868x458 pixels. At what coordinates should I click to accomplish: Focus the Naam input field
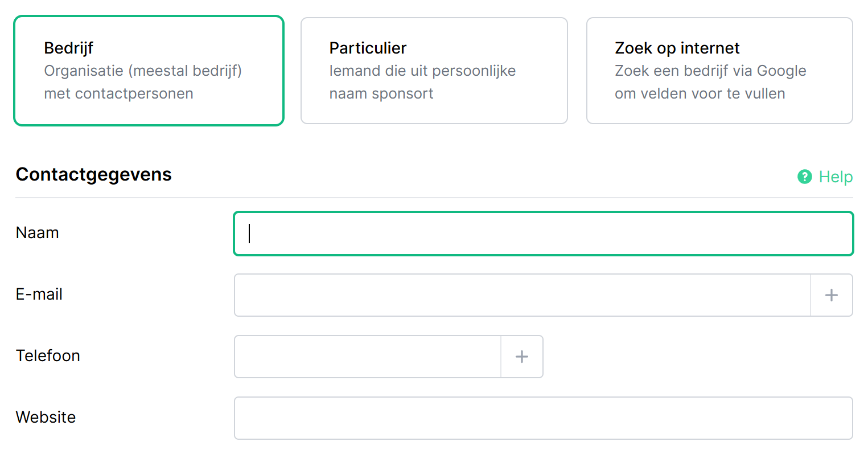[543, 234]
